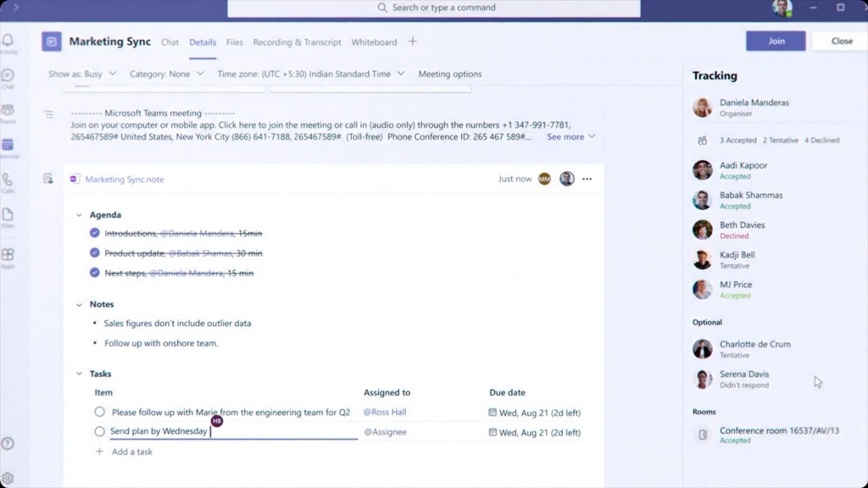
Task: Uncheck the Product update agenda item
Action: pos(95,252)
